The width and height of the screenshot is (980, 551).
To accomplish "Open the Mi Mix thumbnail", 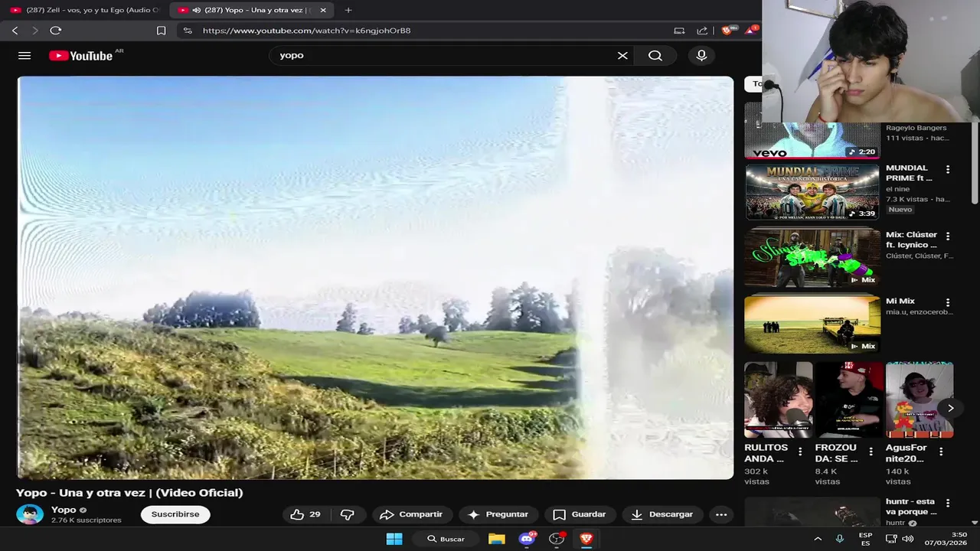I will 812,324.
